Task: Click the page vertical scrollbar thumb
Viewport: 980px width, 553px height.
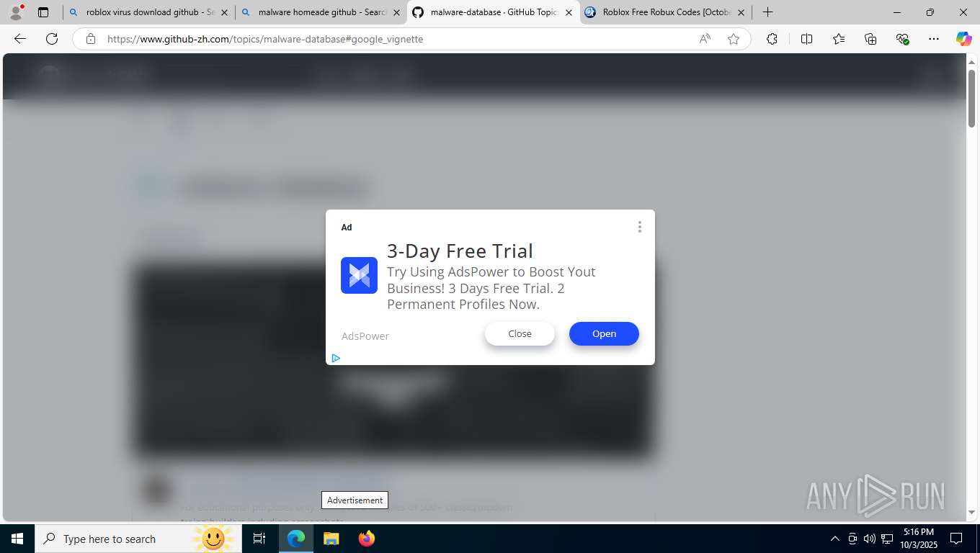Action: [x=971, y=97]
